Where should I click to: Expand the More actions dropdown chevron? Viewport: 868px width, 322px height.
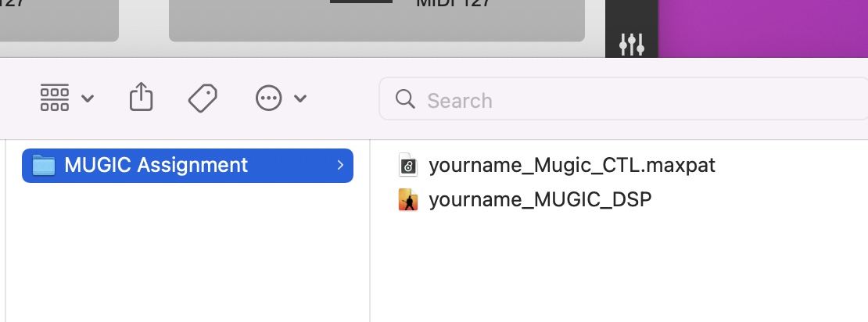(300, 98)
